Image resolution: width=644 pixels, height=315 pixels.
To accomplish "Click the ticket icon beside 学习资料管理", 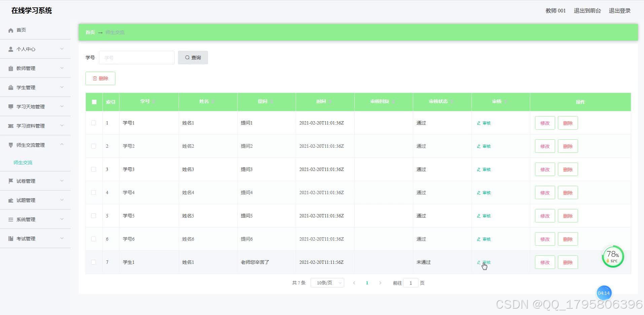I will (x=11, y=126).
